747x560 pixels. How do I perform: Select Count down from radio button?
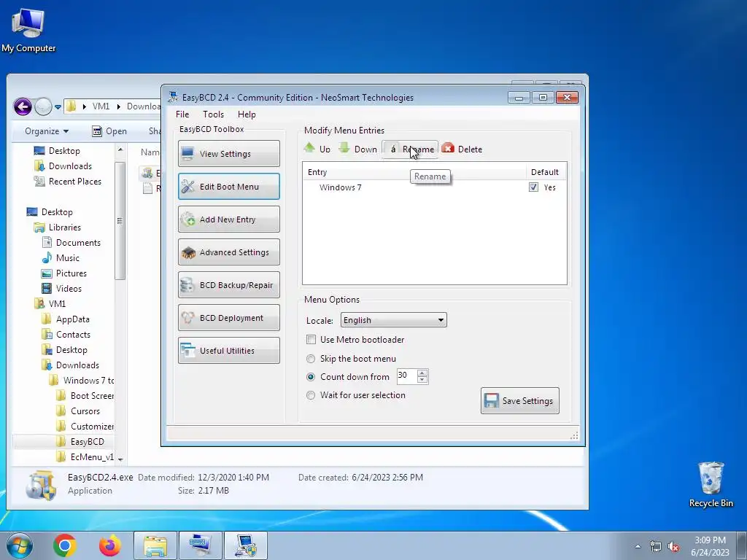click(x=311, y=377)
